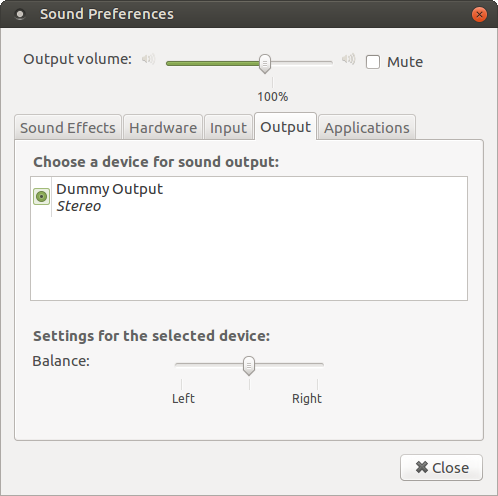Image resolution: width=498 pixels, height=496 pixels.
Task: Open the Hardware tab
Action: pyautogui.click(x=163, y=128)
